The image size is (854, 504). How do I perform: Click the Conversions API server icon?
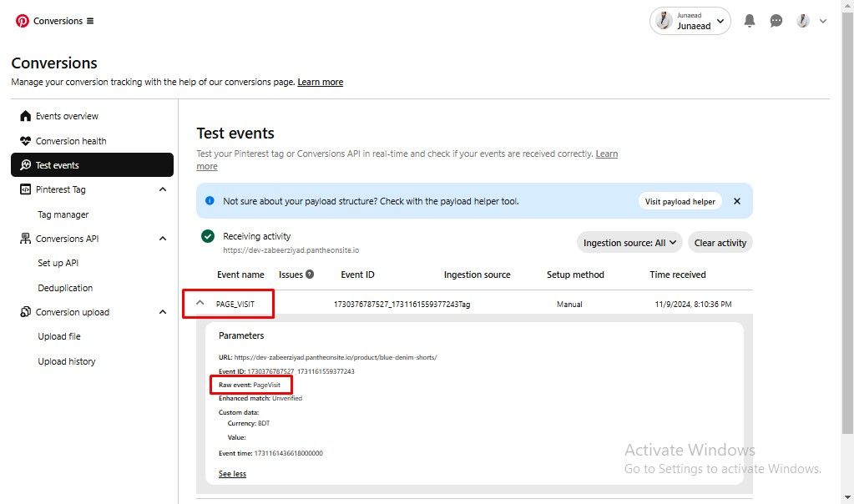point(26,239)
